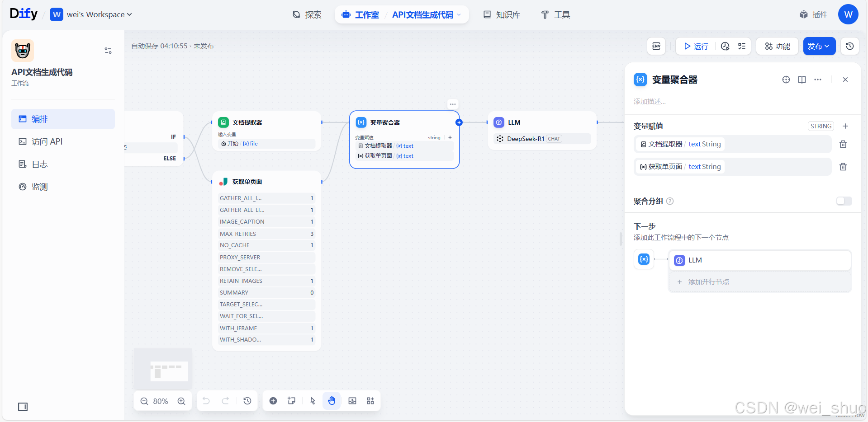
Task: Open the checklist icon beside run history
Action: (742, 46)
